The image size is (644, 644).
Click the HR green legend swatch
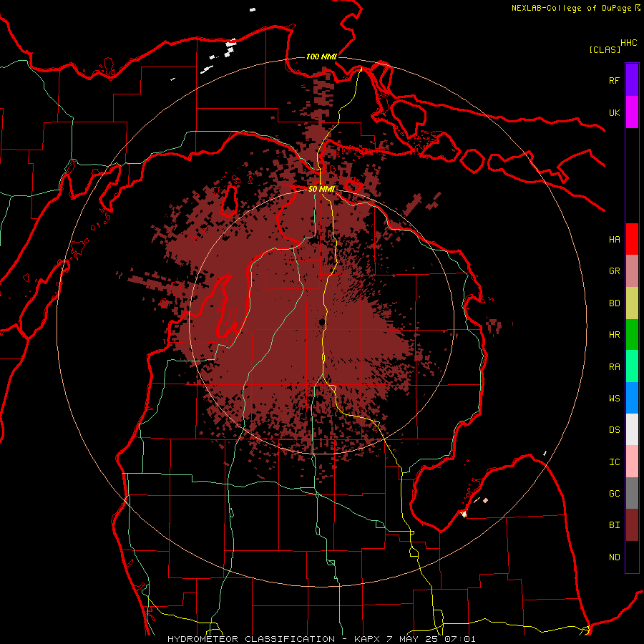pyautogui.click(x=632, y=334)
